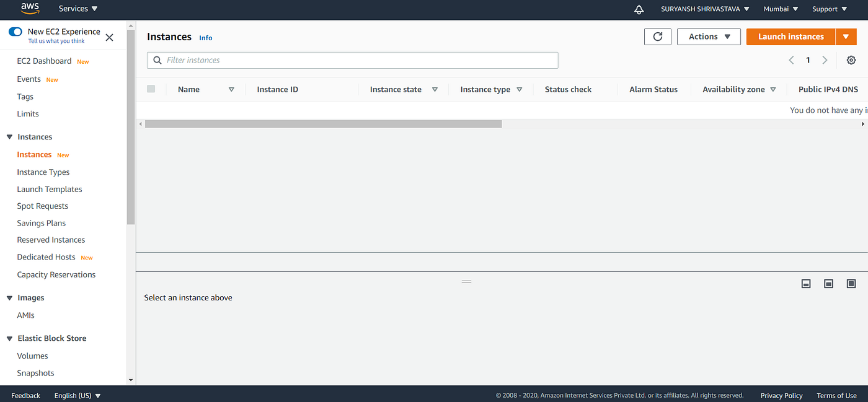Maximize the details panel to full view

coord(851,284)
